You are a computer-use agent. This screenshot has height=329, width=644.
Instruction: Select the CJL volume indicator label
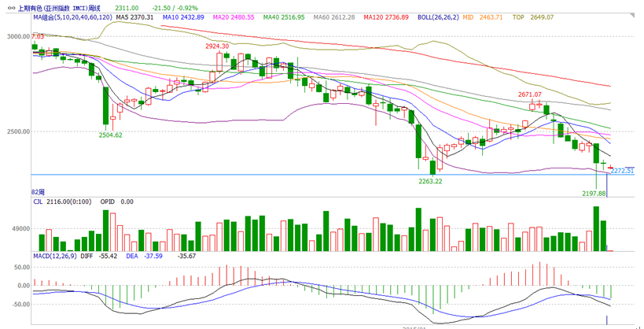click(x=39, y=201)
